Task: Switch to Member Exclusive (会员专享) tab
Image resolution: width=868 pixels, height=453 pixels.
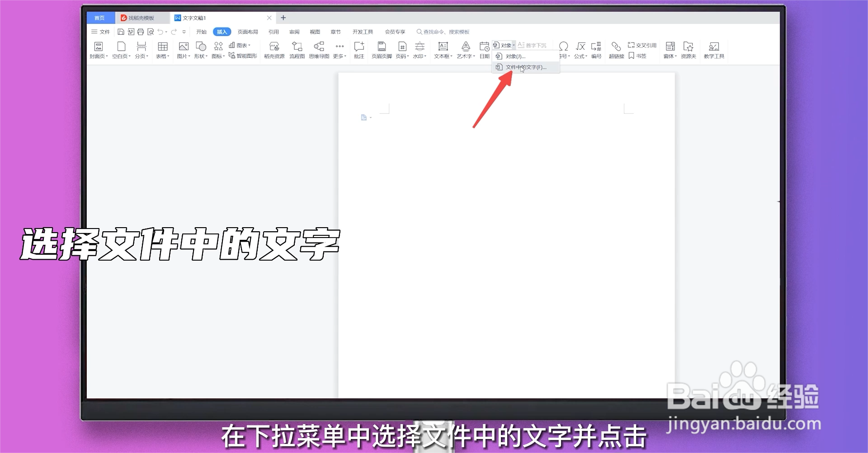Action: [x=395, y=32]
